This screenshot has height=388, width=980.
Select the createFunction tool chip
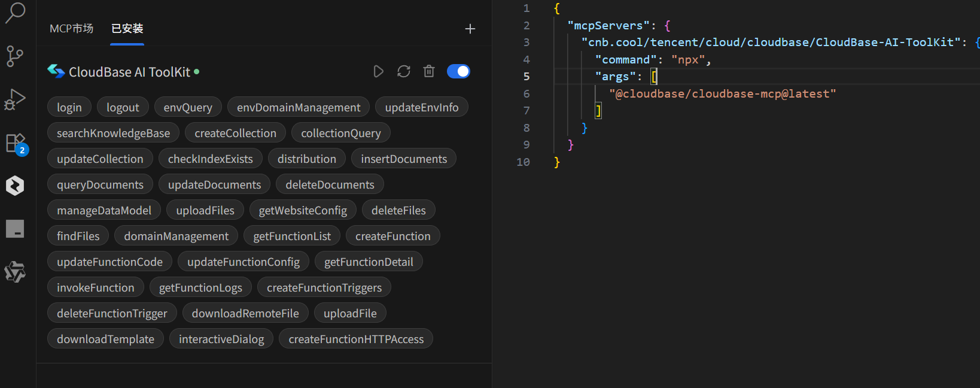click(x=393, y=236)
